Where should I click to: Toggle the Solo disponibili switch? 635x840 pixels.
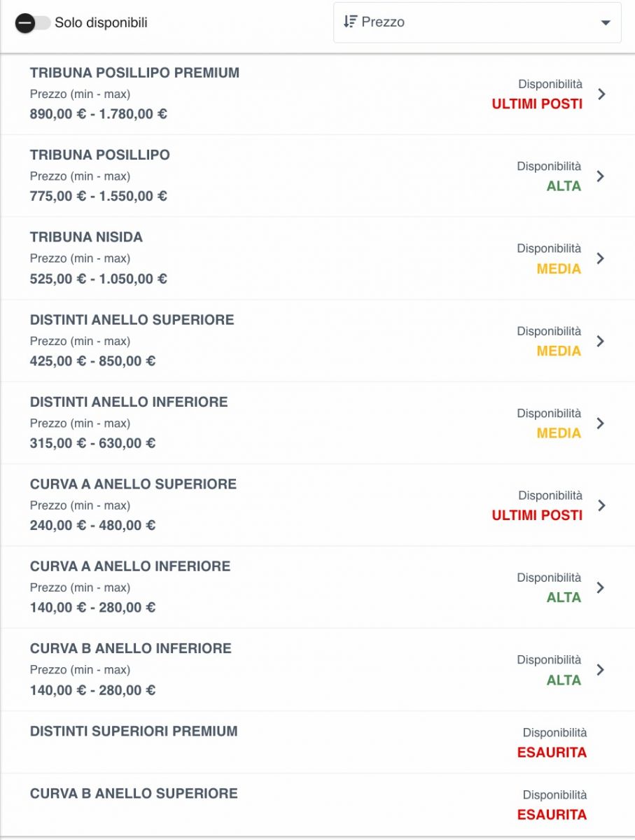(32, 23)
